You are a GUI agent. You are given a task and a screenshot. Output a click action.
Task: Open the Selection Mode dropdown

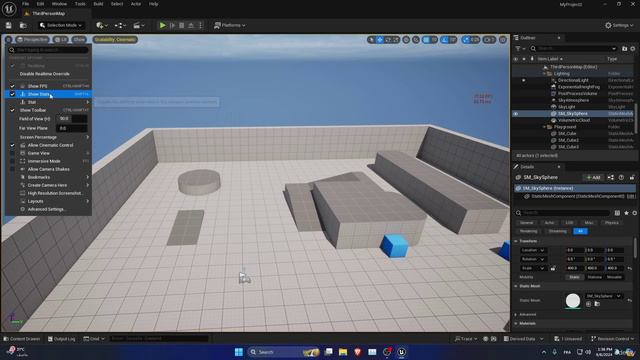click(61, 25)
